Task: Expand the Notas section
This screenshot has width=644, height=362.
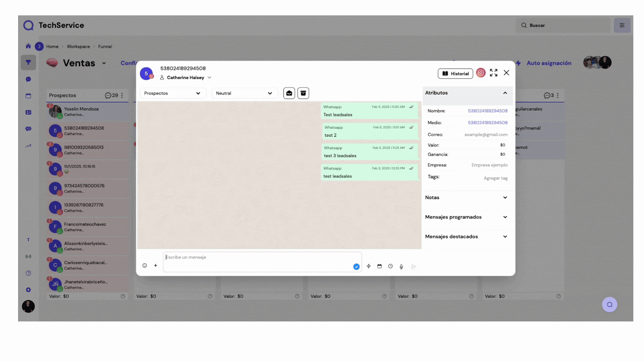Action: pos(505,197)
